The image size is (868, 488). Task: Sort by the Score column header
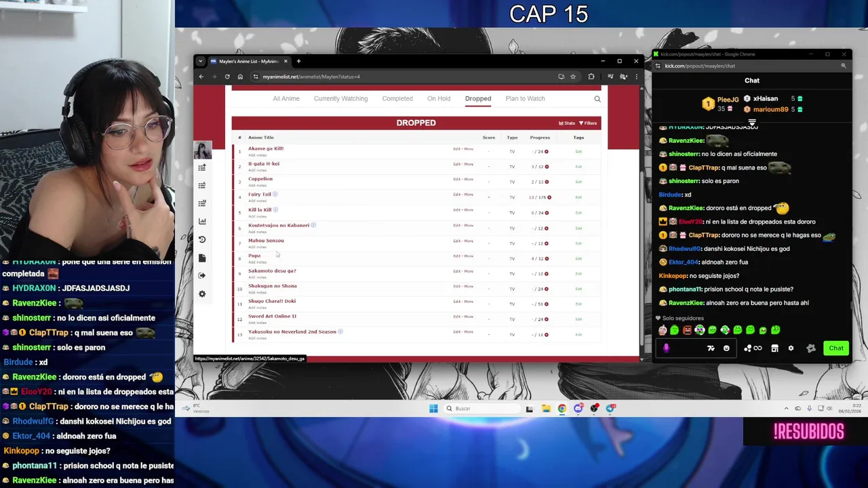(x=489, y=138)
